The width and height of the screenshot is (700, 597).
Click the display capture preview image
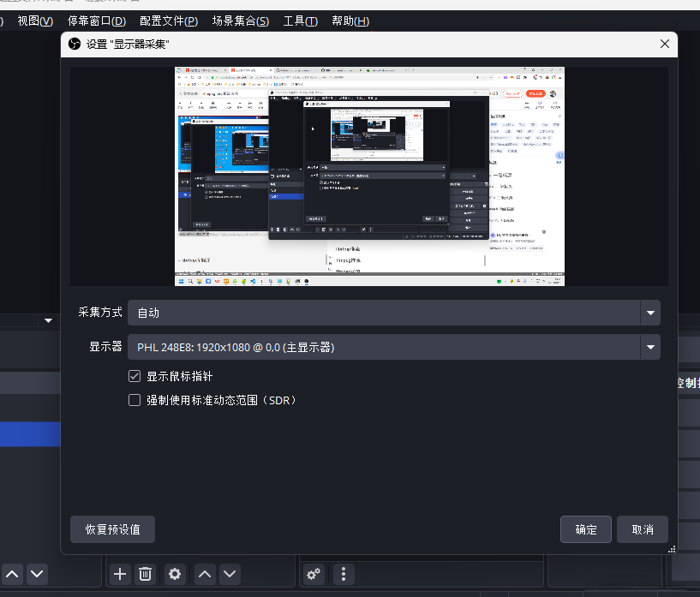pos(369,176)
